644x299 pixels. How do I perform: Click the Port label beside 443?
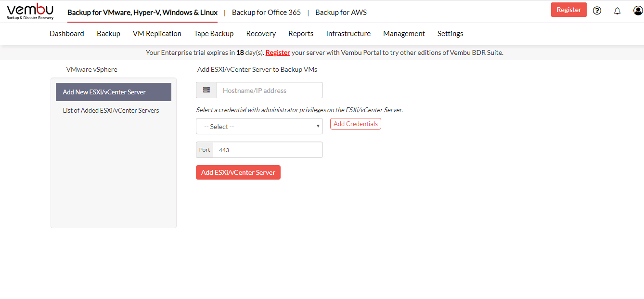coord(205,150)
